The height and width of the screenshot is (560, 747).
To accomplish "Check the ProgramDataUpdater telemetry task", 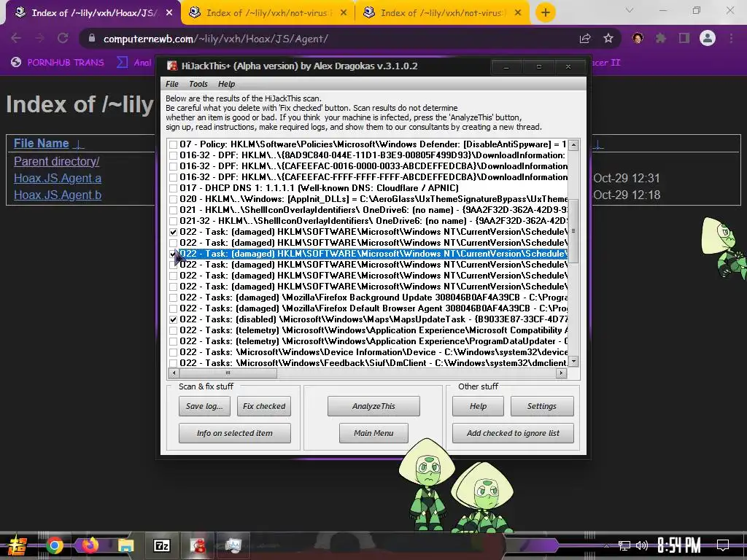I will 174,341.
